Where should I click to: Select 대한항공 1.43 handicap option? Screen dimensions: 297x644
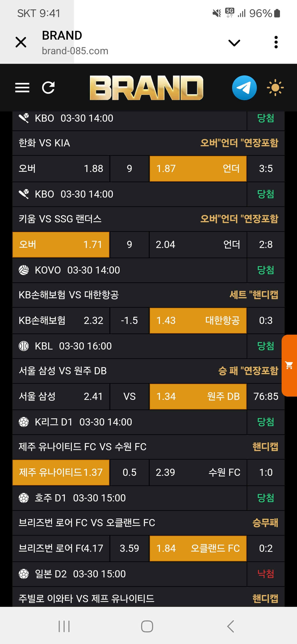198,321
